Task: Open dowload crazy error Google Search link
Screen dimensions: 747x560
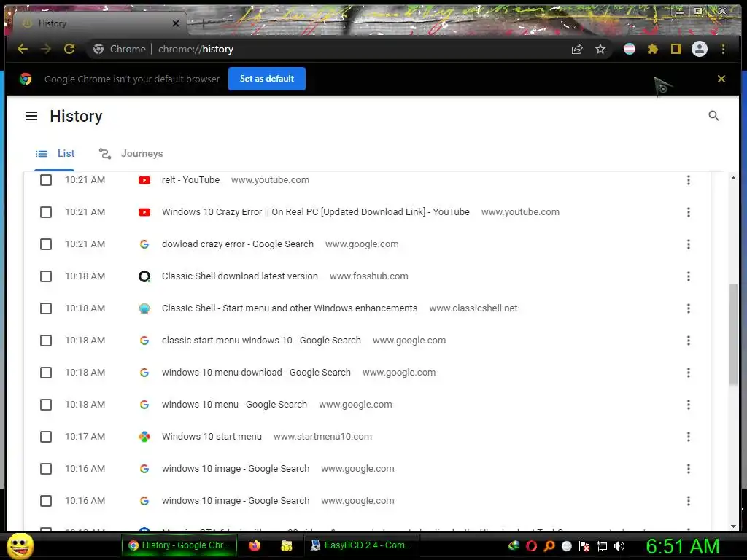Action: pyautogui.click(x=238, y=244)
